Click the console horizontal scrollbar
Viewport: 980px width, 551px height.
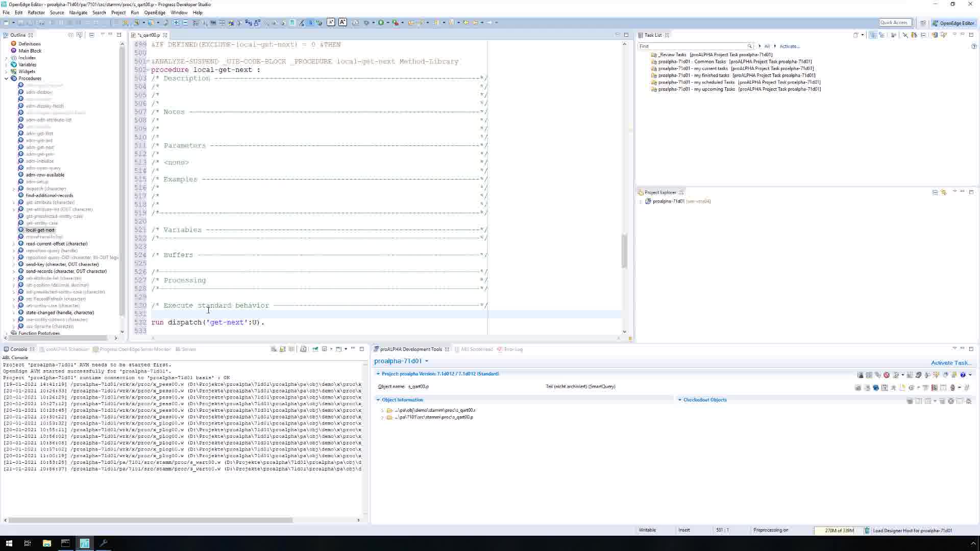(x=151, y=520)
